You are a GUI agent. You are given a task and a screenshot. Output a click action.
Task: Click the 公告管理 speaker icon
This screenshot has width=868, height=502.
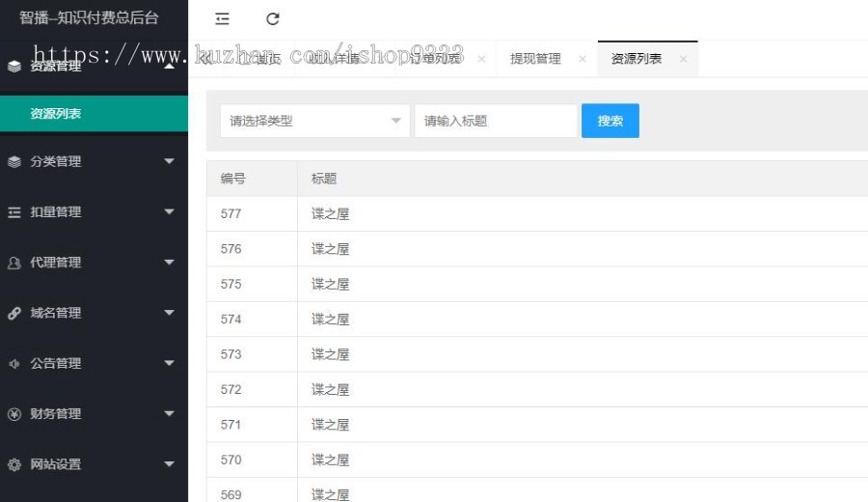tap(14, 364)
